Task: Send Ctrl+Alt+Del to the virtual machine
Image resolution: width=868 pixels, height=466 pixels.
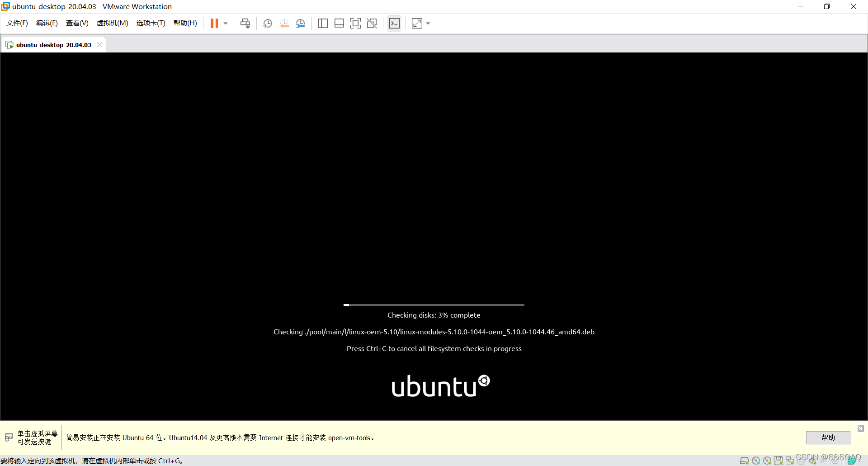Action: 245,23
